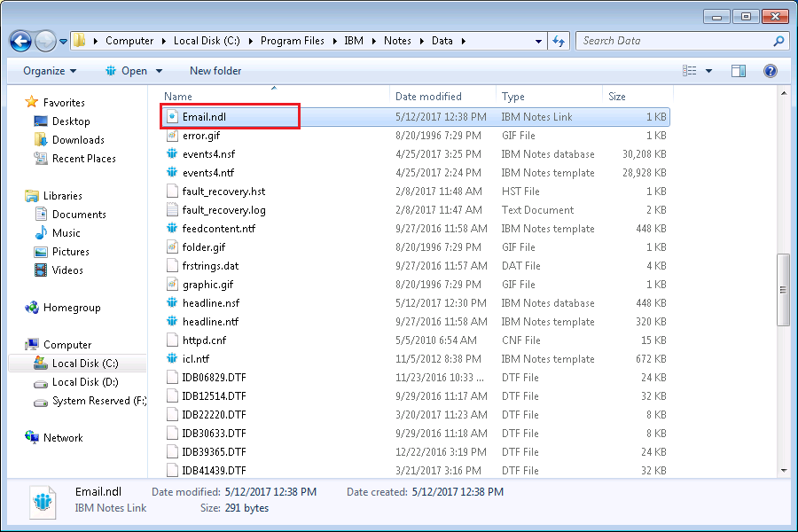The width and height of the screenshot is (798, 532).
Task: Click Notes in the address breadcrumb
Action: 397,41
